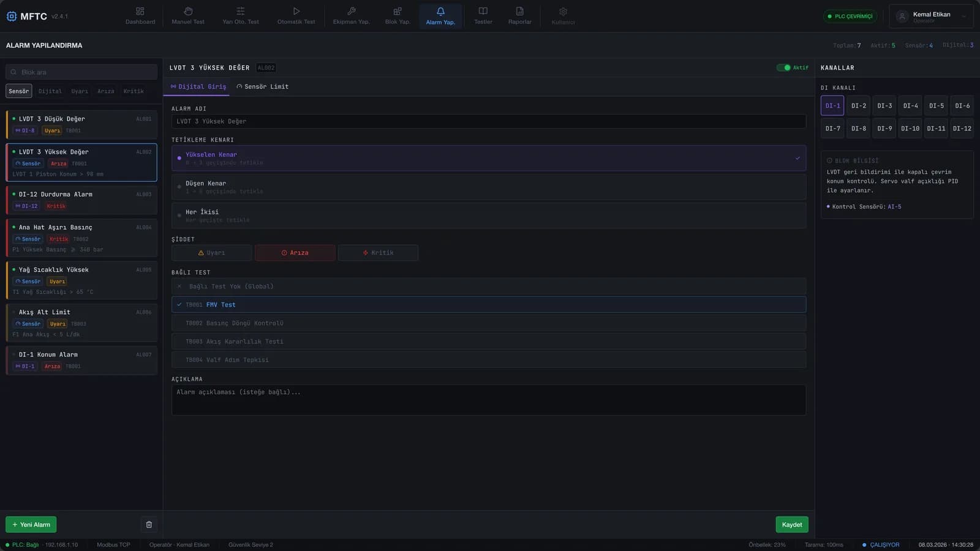The height and width of the screenshot is (551, 980).
Task: Select Her İkisi trigger option
Action: [489, 216]
